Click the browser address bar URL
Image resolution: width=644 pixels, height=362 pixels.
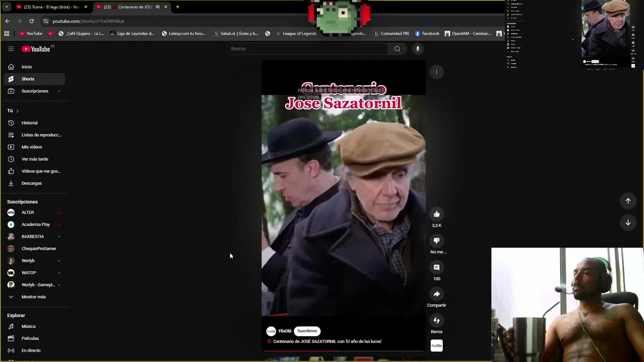point(89,21)
